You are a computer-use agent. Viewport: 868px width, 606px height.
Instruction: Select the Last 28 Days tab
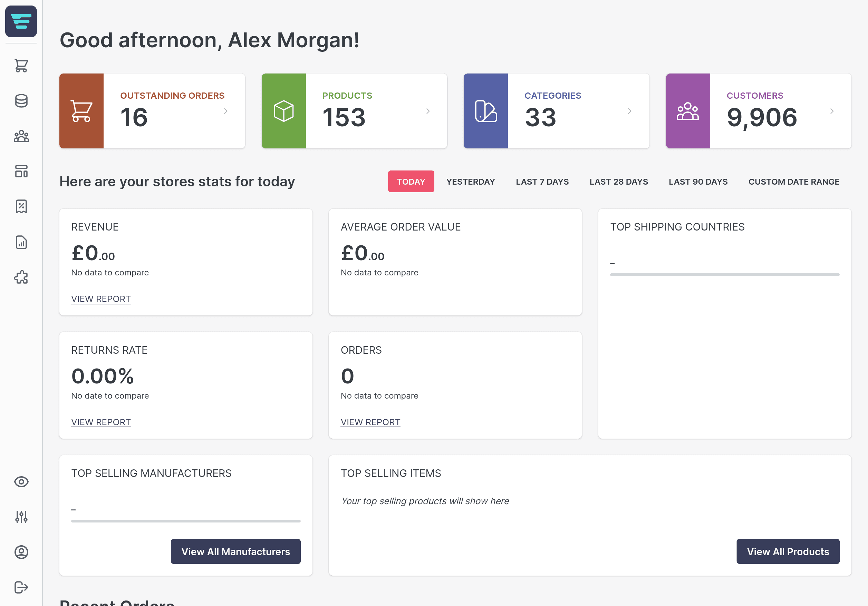coord(618,181)
